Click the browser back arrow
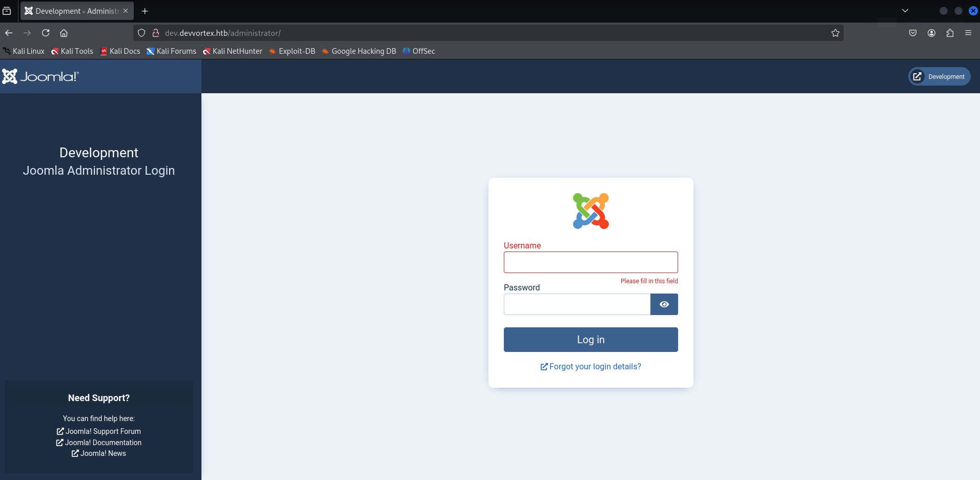 (9, 33)
